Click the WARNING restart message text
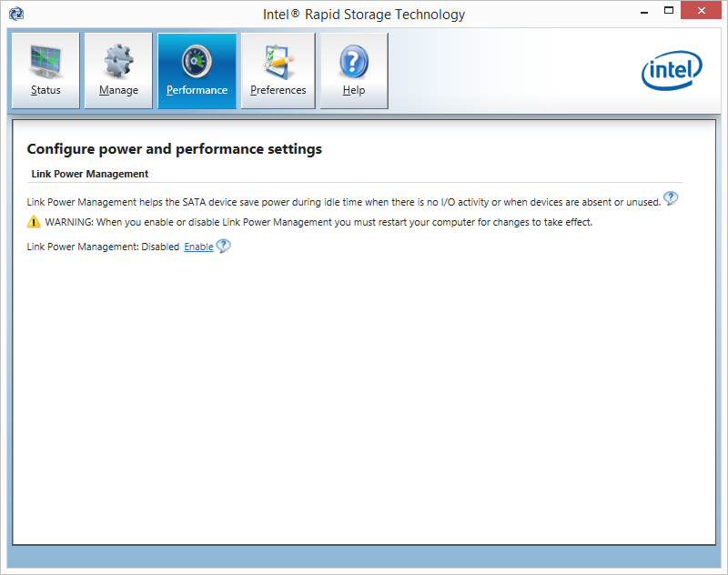The image size is (728, 575). (x=318, y=222)
